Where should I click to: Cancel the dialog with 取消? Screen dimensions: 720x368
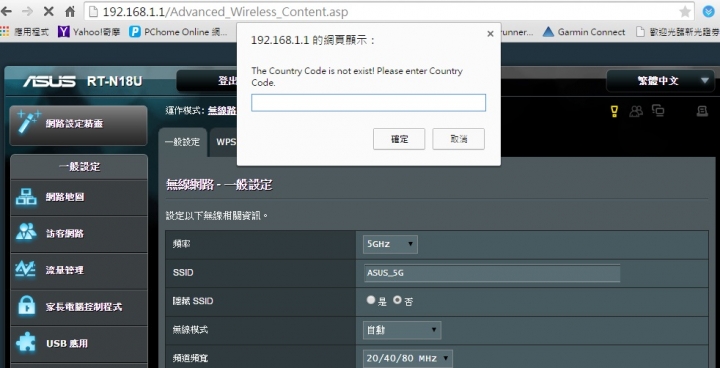(458, 139)
